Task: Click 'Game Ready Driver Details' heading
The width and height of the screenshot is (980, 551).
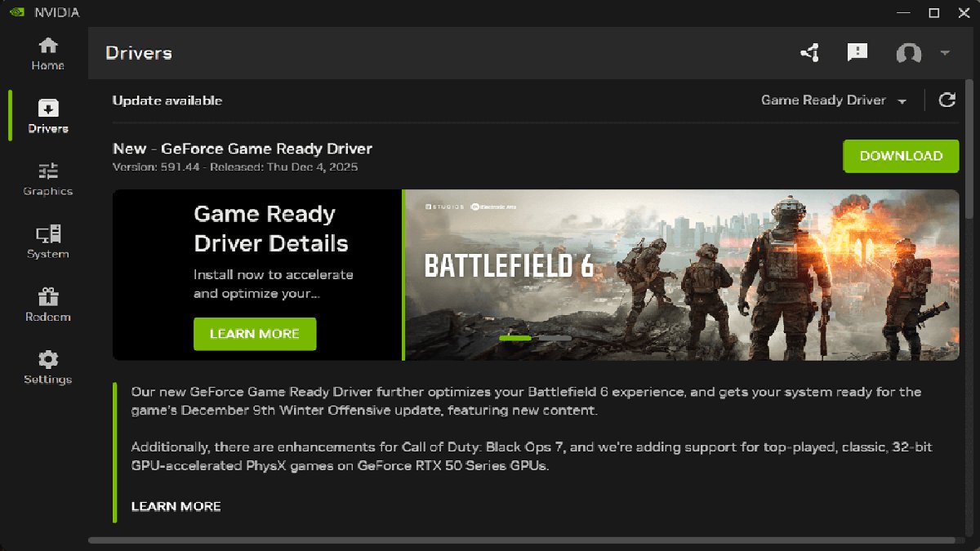Action: (x=271, y=229)
